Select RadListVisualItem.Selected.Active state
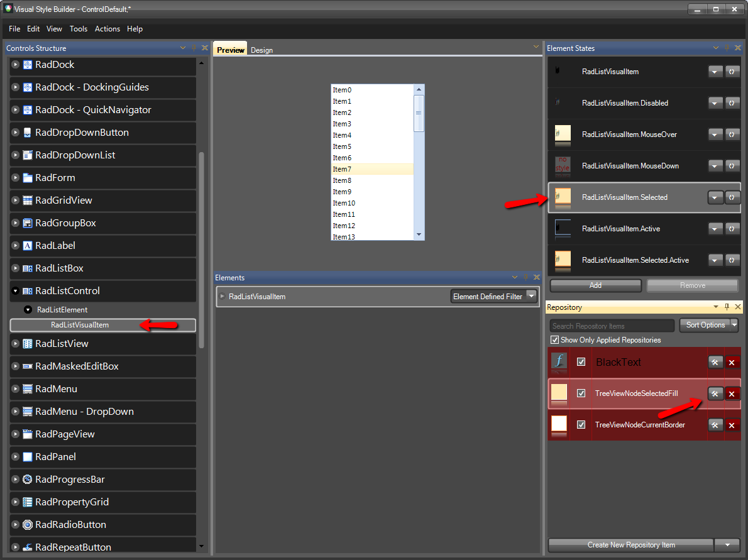The height and width of the screenshot is (560, 748). coord(644,260)
